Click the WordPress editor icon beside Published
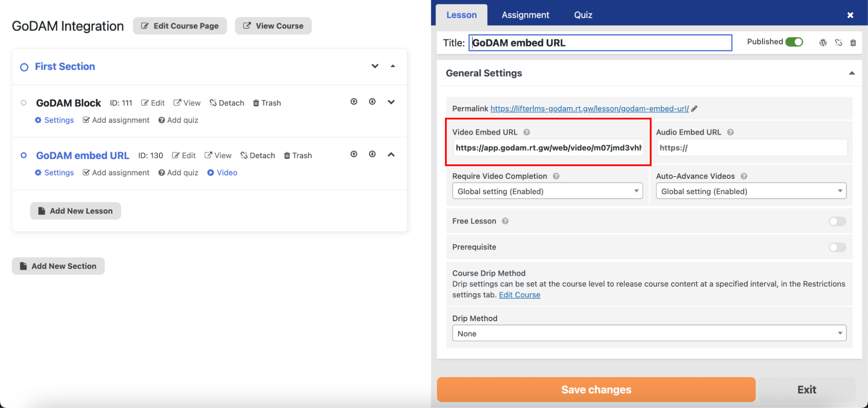This screenshot has height=408, width=868. pos(823,43)
